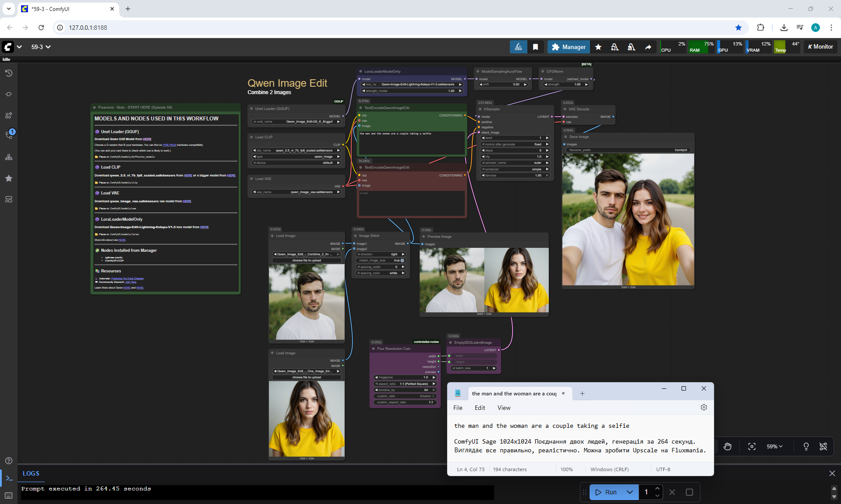
Task: Click the fit view icon in canvas controls
Action: click(x=752, y=446)
